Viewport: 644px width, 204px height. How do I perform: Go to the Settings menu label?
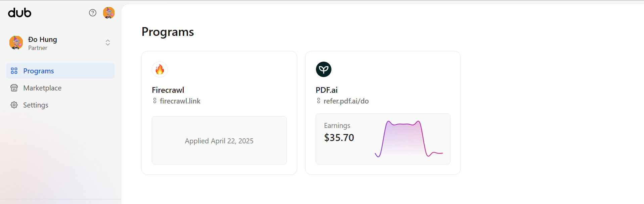click(36, 105)
